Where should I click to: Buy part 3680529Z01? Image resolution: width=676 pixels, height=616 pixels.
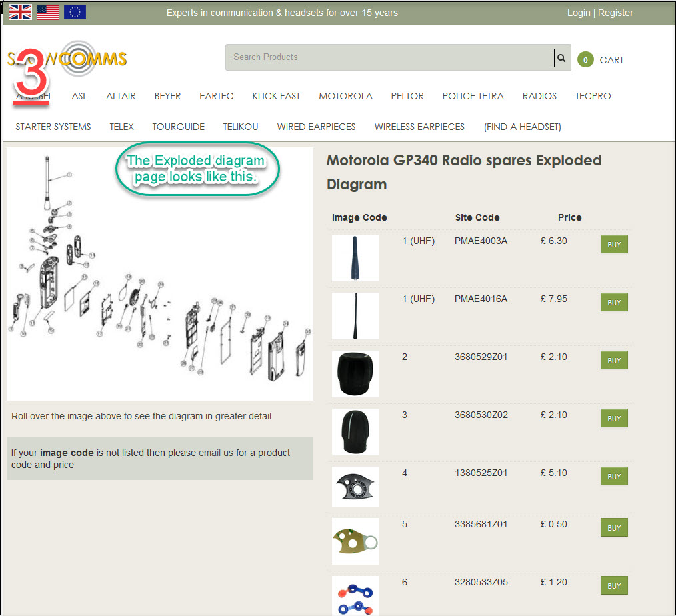614,361
